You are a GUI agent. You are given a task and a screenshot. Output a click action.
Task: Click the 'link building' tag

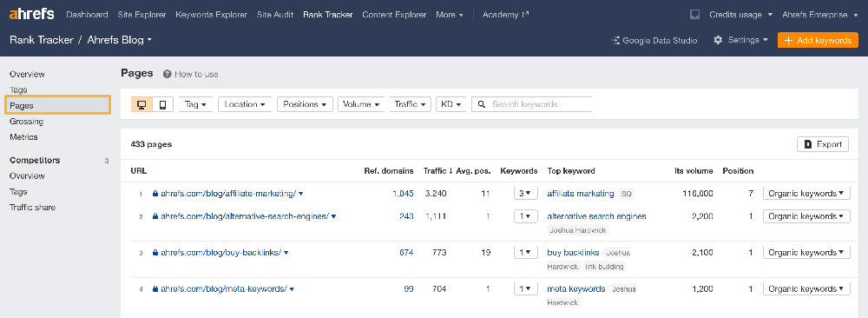coord(604,267)
